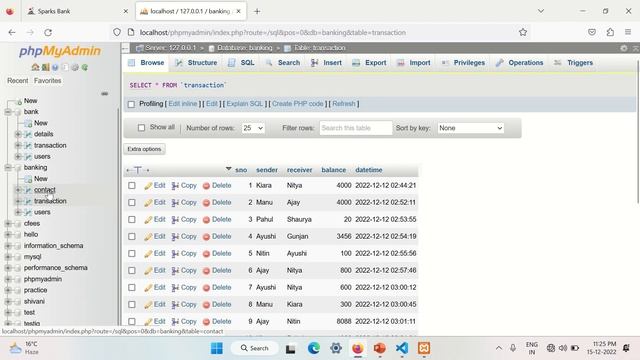The image size is (640, 360).
Task: Click the Extra options button
Action: 144,149
